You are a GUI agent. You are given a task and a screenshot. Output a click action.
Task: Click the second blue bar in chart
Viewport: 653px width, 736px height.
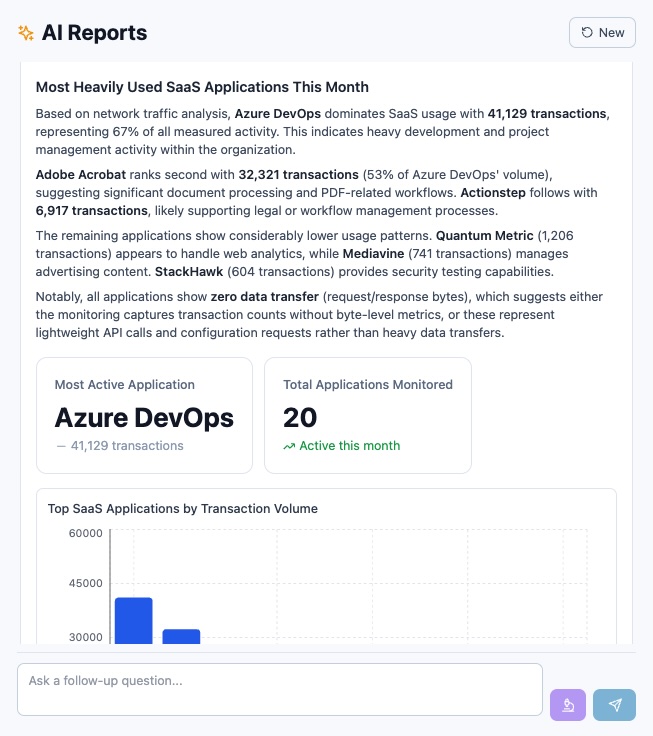[181, 636]
